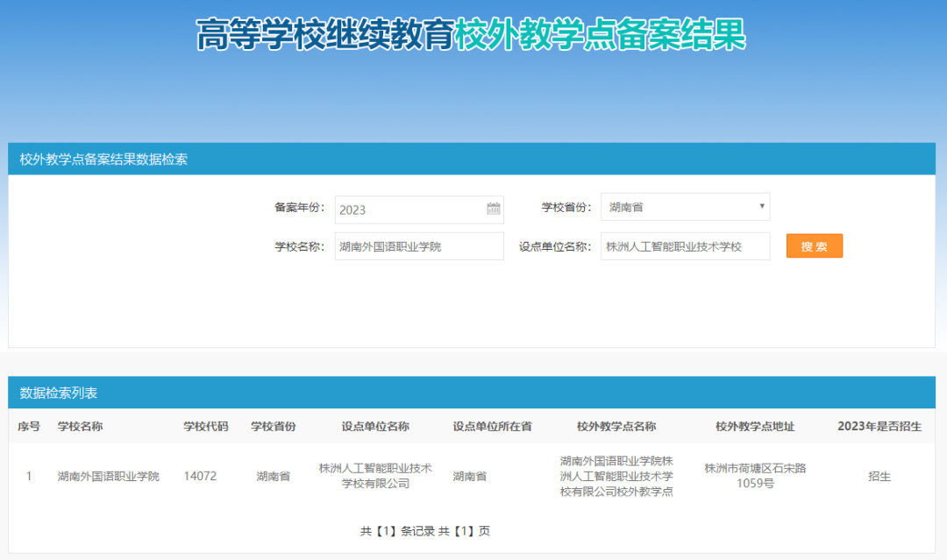Expand the 学校省份 dropdown showing 湖南省
This screenshot has height=560, width=947.
coord(685,208)
